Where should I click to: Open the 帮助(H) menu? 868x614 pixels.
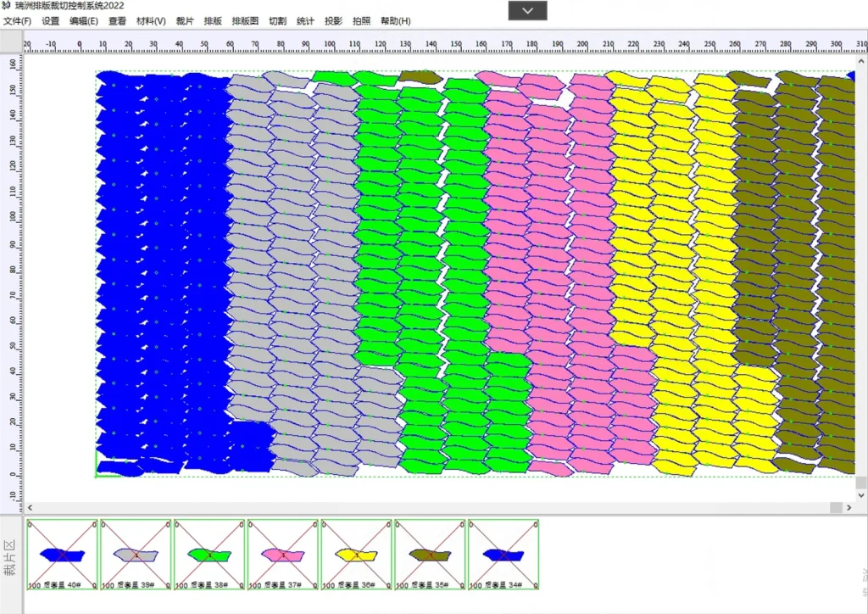pyautogui.click(x=396, y=21)
